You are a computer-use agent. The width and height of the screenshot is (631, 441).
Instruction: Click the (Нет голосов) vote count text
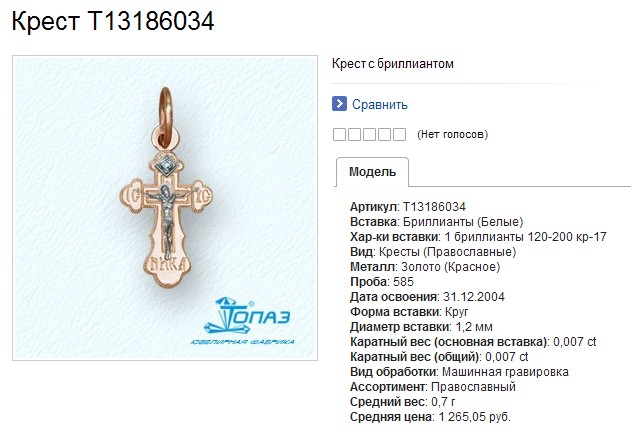click(x=452, y=134)
